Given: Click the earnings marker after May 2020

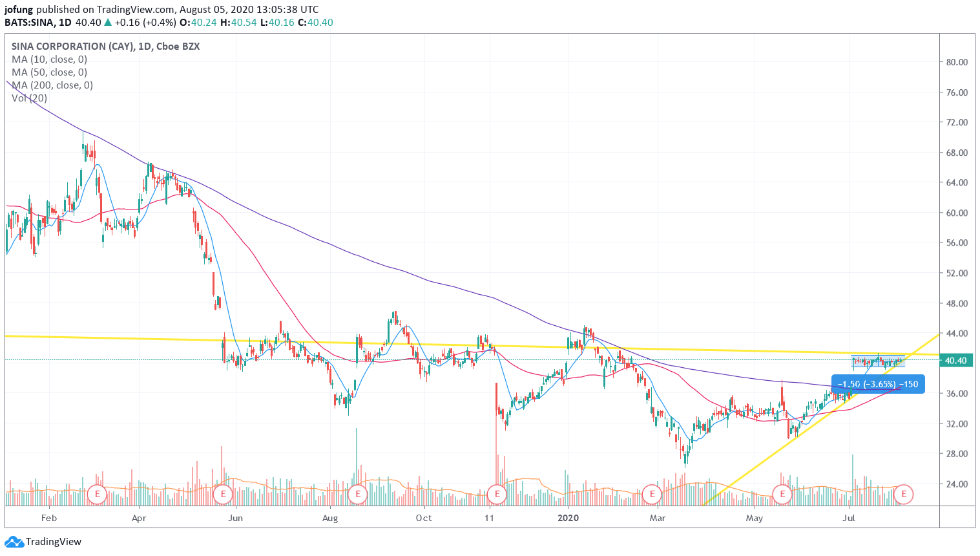Looking at the screenshot, I should pos(782,495).
